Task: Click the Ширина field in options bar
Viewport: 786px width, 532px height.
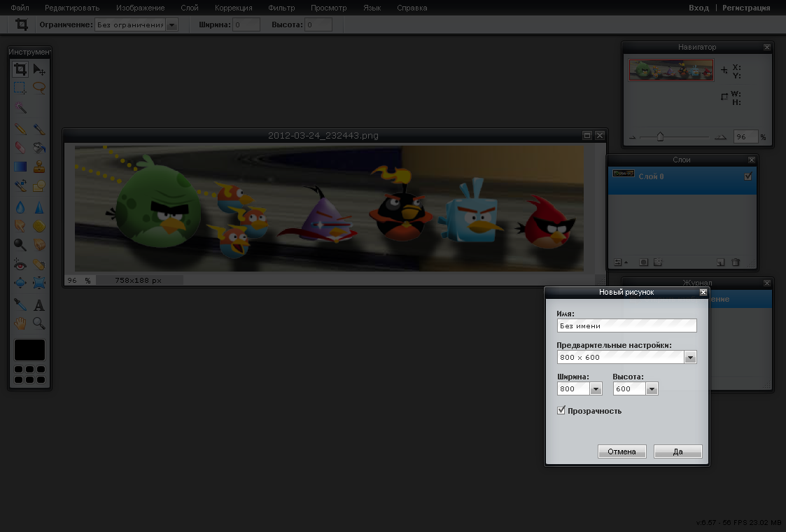Action: point(246,24)
